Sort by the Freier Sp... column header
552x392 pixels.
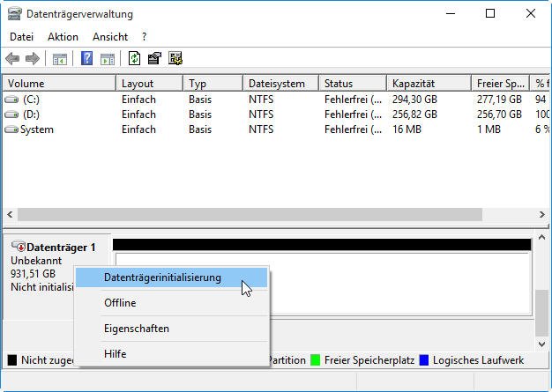click(x=500, y=84)
